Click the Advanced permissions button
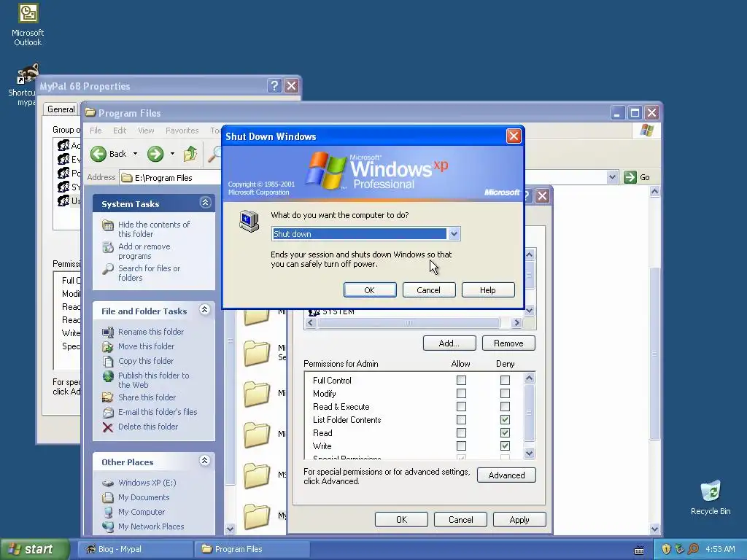The width and height of the screenshot is (747, 560). 506,475
